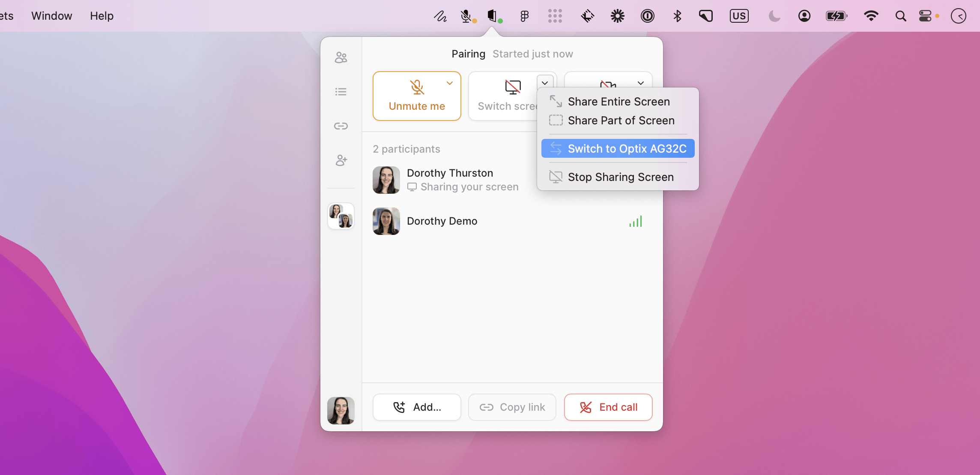Open the Figma menu bar icon
The width and height of the screenshot is (980, 475).
pyautogui.click(x=524, y=16)
